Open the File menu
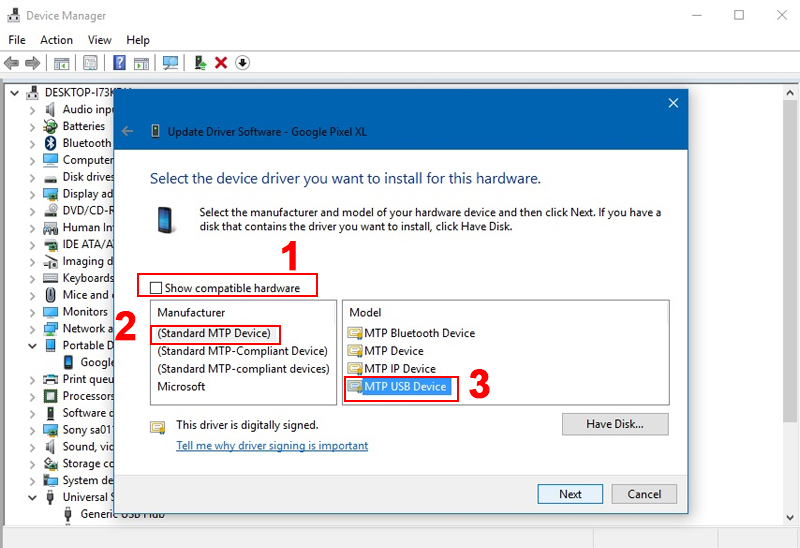The image size is (800, 548). (x=17, y=40)
